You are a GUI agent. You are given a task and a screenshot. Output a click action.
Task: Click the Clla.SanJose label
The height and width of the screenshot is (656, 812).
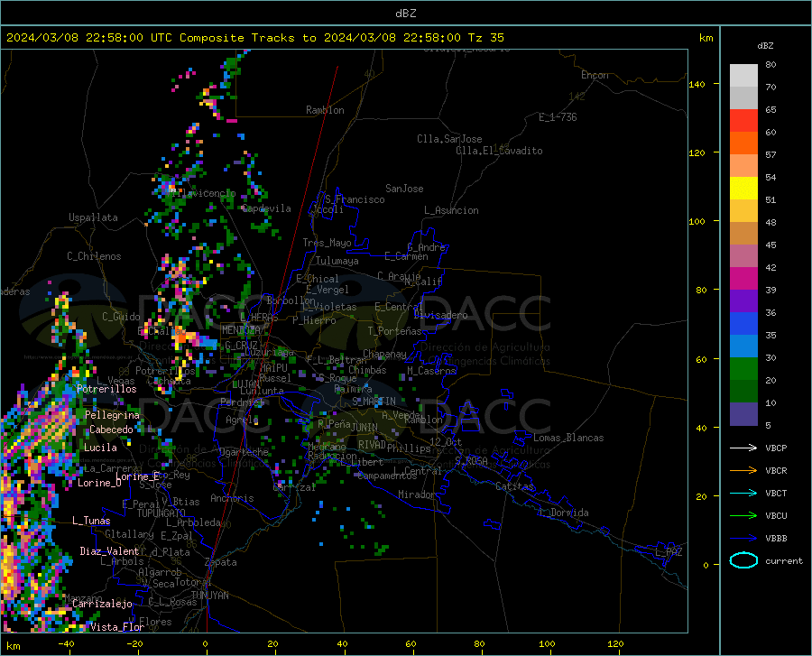[449, 139]
